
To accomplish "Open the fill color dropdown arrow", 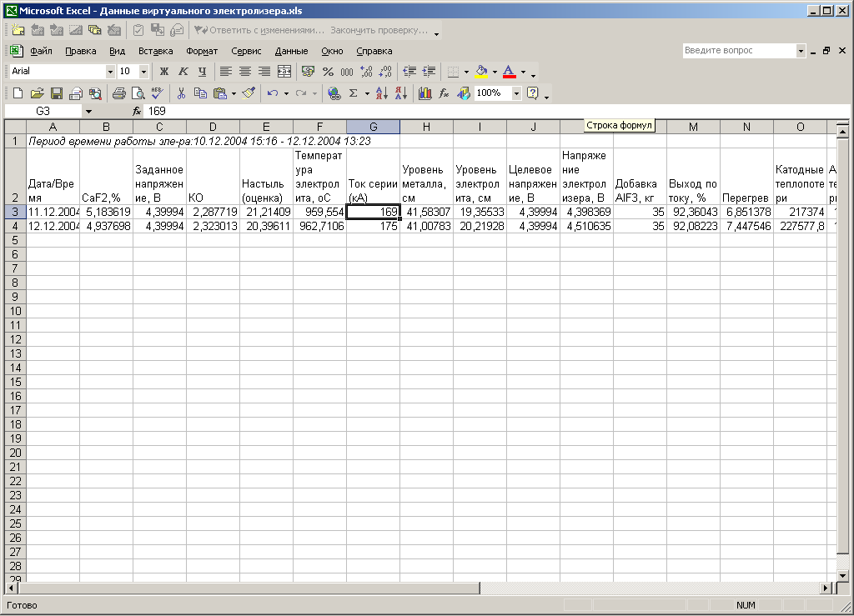I will (495, 72).
